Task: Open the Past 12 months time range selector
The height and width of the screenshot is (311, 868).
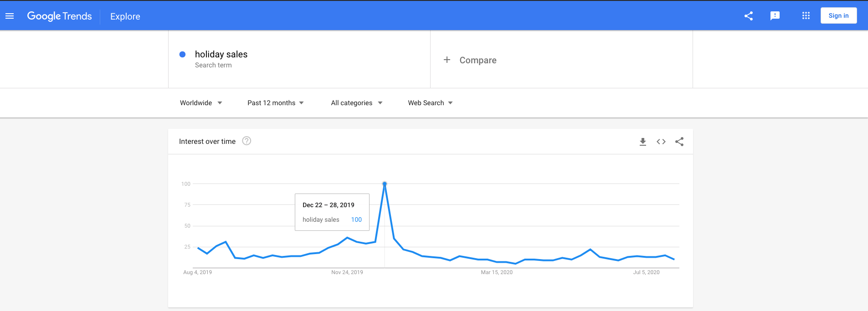Action: click(275, 102)
